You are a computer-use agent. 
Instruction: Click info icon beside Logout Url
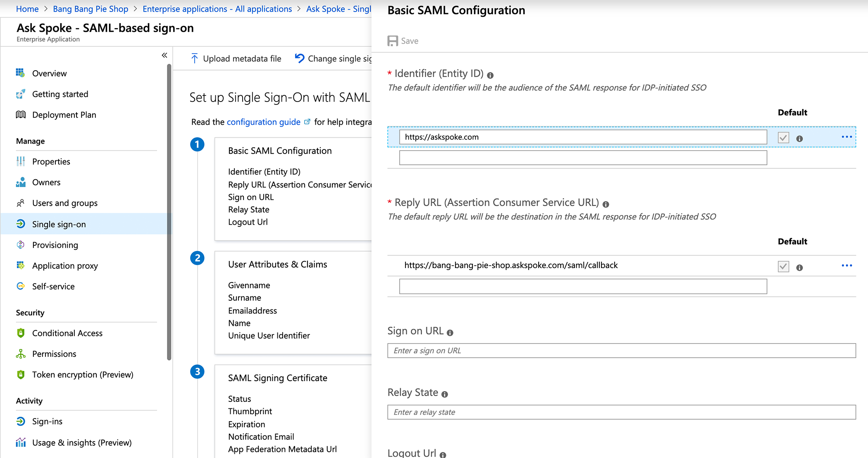click(x=443, y=455)
